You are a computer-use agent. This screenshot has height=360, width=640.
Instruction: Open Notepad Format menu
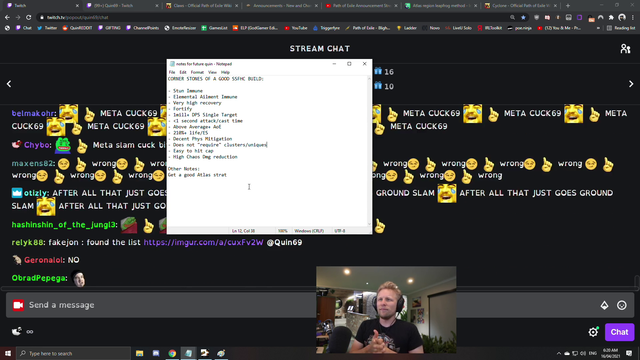click(197, 72)
